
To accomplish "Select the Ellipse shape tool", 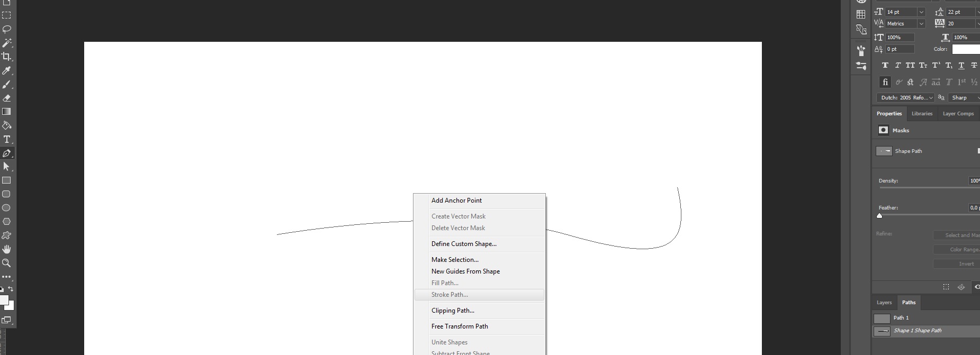I will [x=6, y=208].
